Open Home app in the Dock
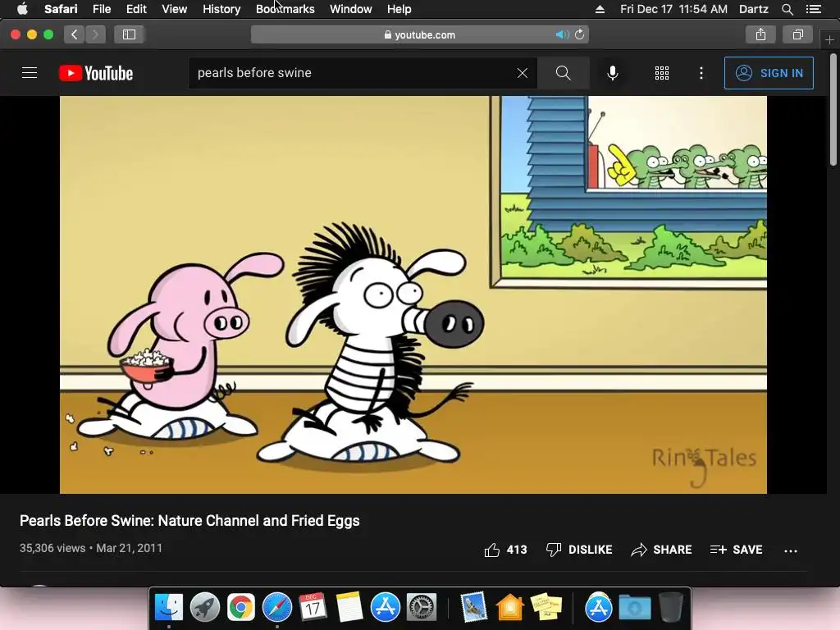This screenshot has width=840, height=630. click(x=510, y=607)
